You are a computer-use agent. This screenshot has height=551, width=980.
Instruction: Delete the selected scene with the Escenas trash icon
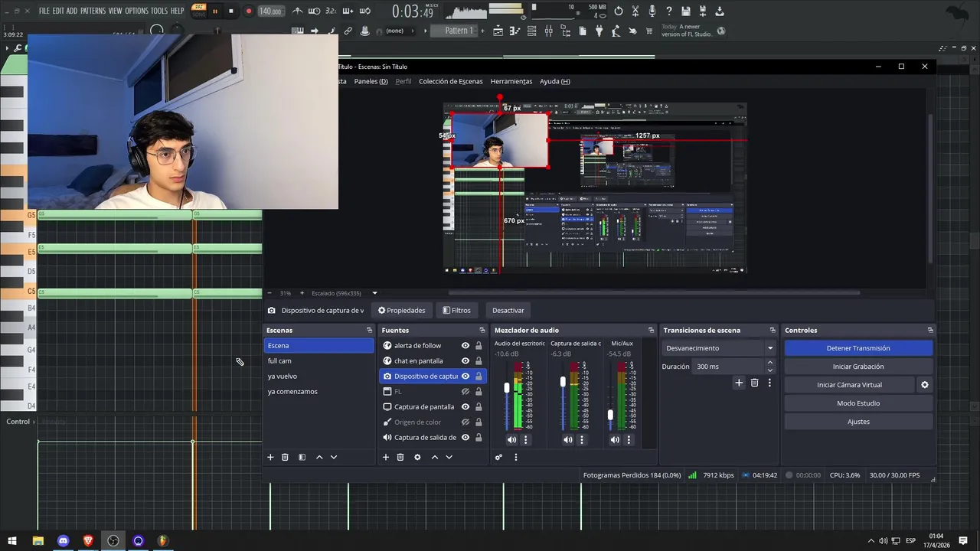coord(285,457)
